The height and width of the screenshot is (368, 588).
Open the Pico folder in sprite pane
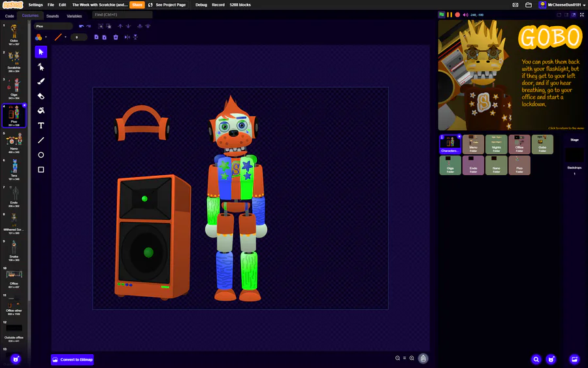[519, 165]
